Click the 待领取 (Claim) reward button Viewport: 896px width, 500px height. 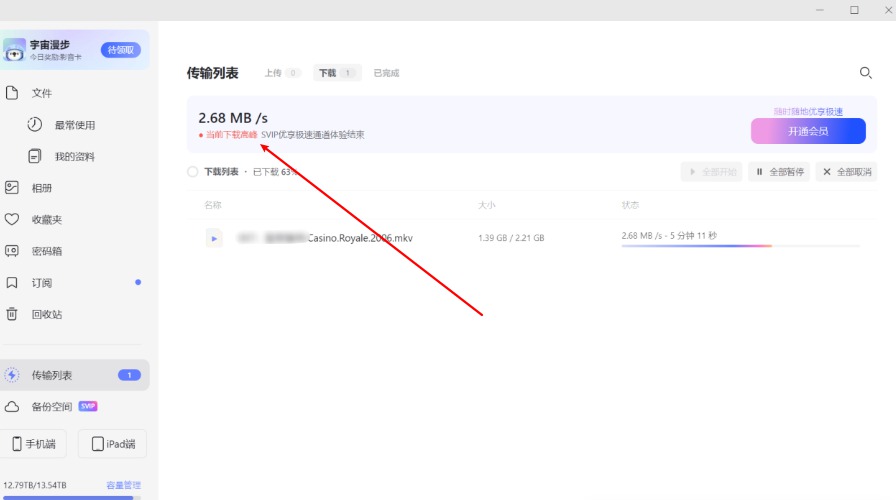(x=120, y=50)
